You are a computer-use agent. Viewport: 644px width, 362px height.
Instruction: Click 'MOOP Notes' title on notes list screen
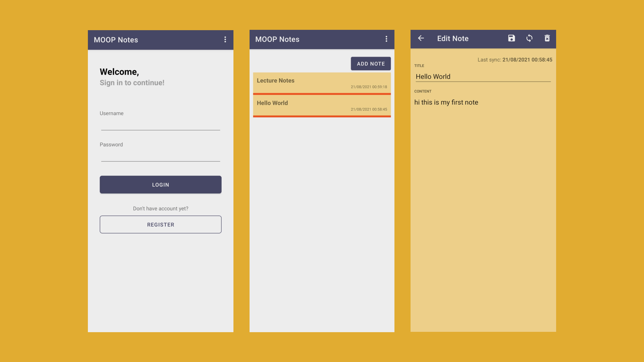pyautogui.click(x=277, y=39)
